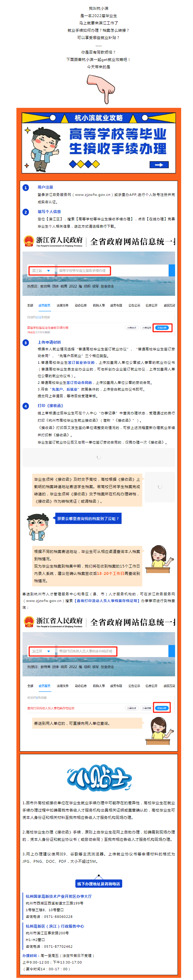Open 滨江区 dropdown beside 高等学校 search box

[x=41, y=271]
